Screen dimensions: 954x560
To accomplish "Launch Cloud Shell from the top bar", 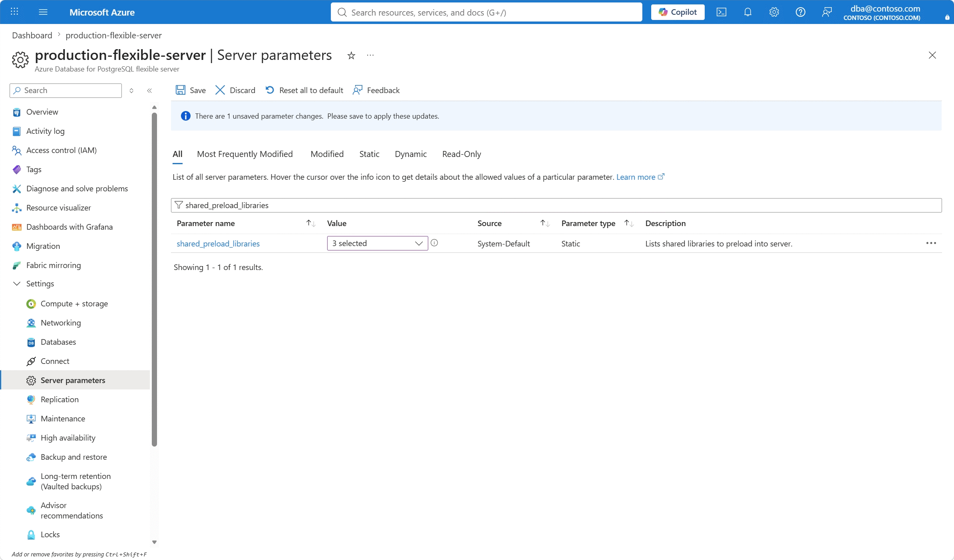I will [721, 12].
